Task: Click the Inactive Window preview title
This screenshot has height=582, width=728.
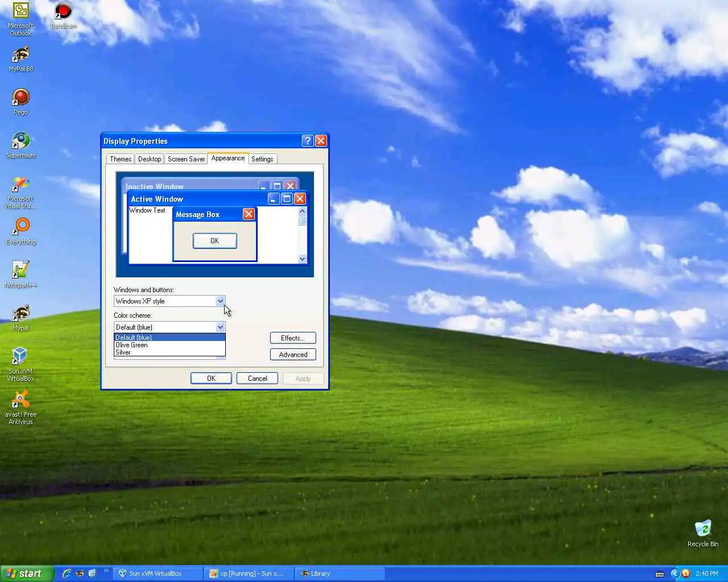Action: point(155,186)
